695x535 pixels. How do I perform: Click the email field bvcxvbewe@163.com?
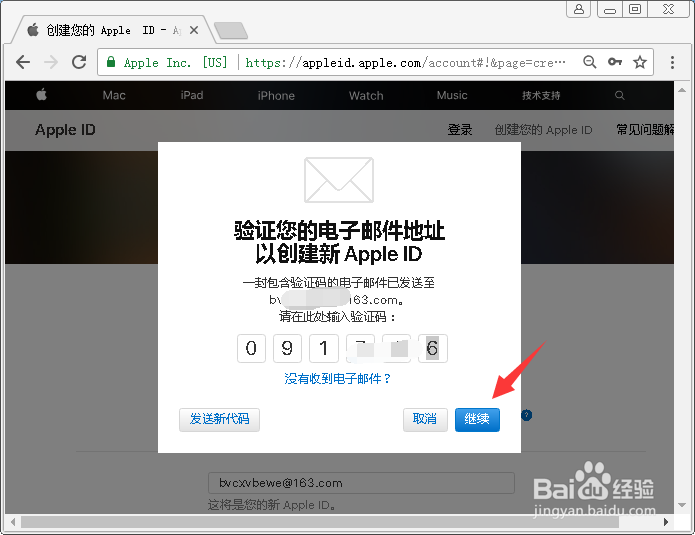[x=361, y=483]
